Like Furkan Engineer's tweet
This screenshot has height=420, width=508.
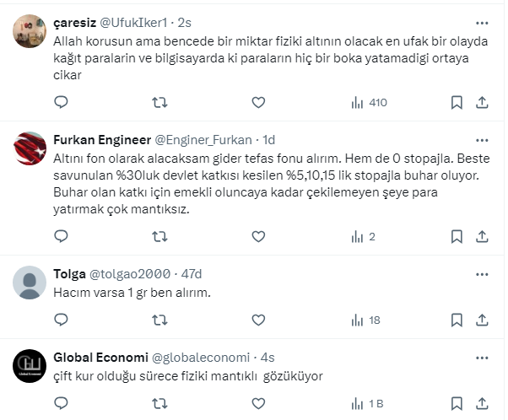(257, 237)
